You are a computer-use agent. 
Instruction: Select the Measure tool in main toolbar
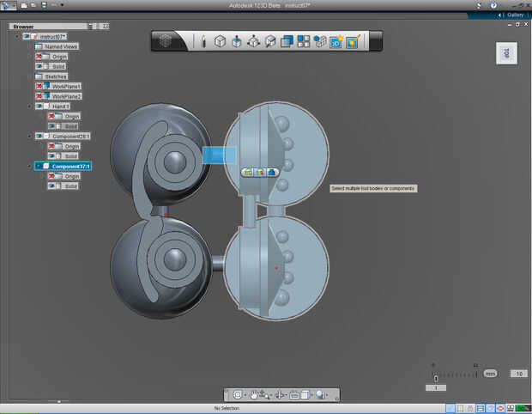coord(270,41)
